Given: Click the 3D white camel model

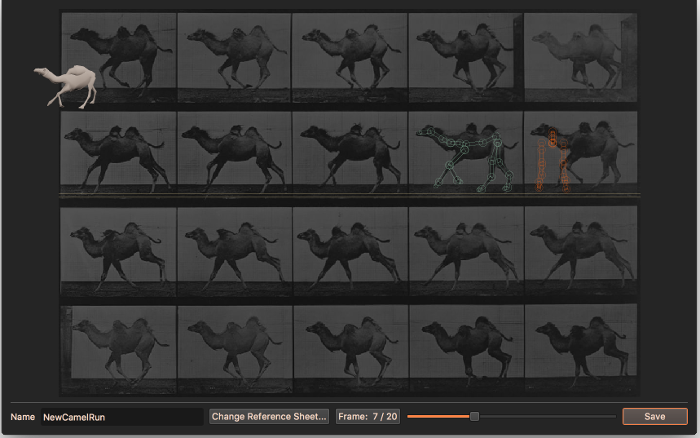Looking at the screenshot, I should [x=66, y=86].
